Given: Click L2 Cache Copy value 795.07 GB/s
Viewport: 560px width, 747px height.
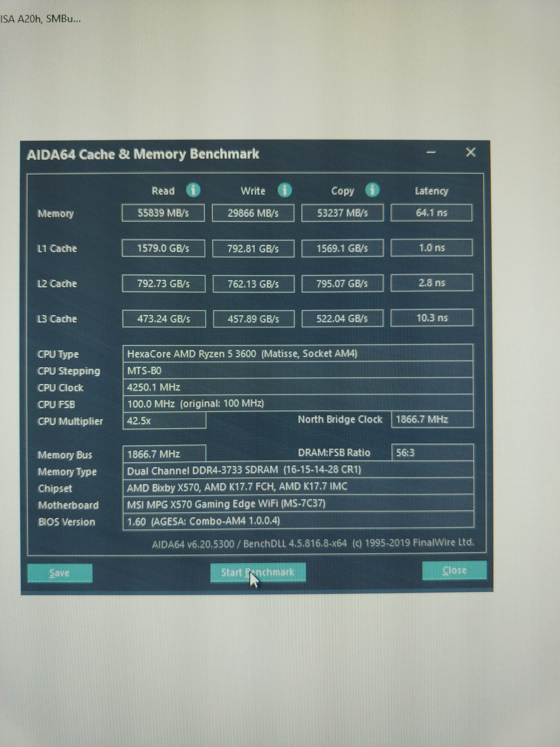Looking at the screenshot, I should click(x=342, y=283).
